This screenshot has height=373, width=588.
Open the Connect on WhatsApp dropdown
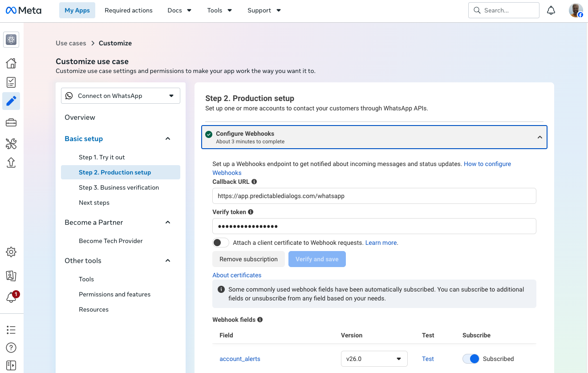point(121,96)
